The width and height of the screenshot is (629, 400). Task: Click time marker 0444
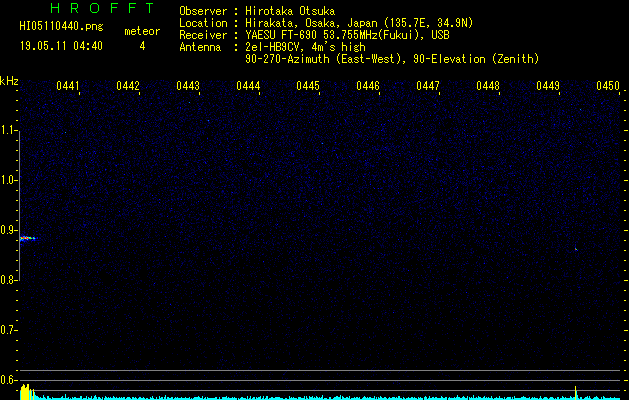pyautogui.click(x=248, y=86)
